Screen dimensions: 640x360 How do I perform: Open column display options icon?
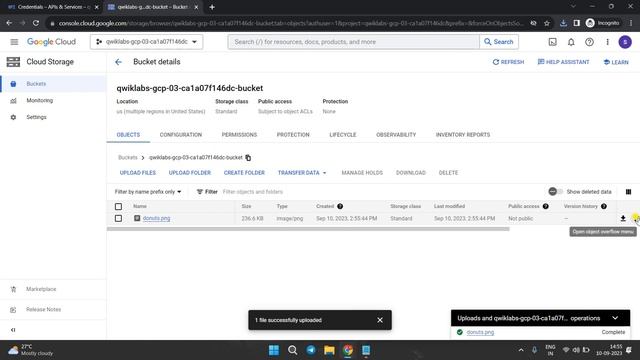coord(628,192)
